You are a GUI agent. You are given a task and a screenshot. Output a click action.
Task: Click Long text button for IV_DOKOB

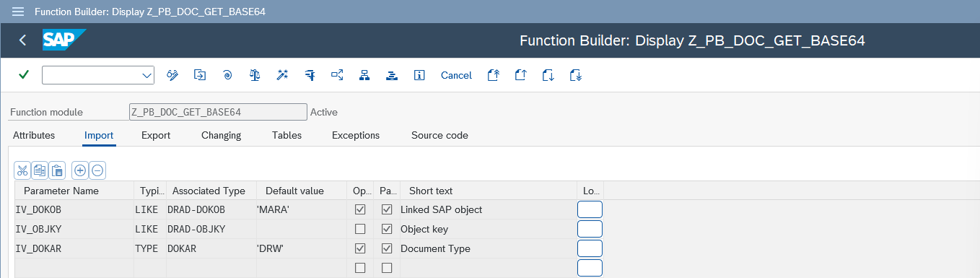click(590, 209)
